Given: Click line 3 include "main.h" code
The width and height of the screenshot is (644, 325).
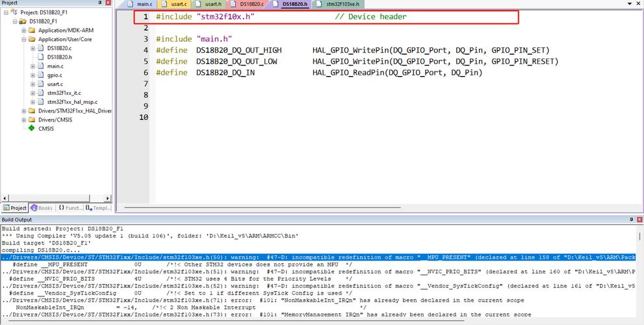Looking at the screenshot, I should tap(194, 39).
